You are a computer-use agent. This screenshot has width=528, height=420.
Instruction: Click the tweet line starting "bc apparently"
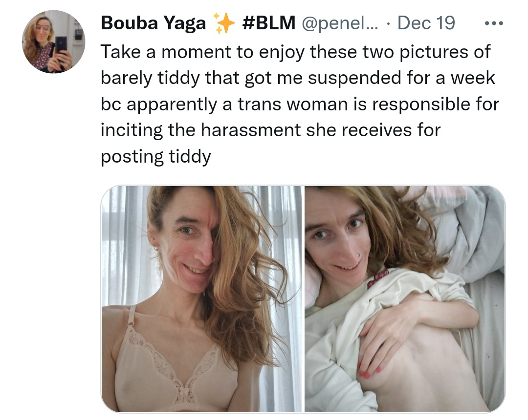coord(300,104)
